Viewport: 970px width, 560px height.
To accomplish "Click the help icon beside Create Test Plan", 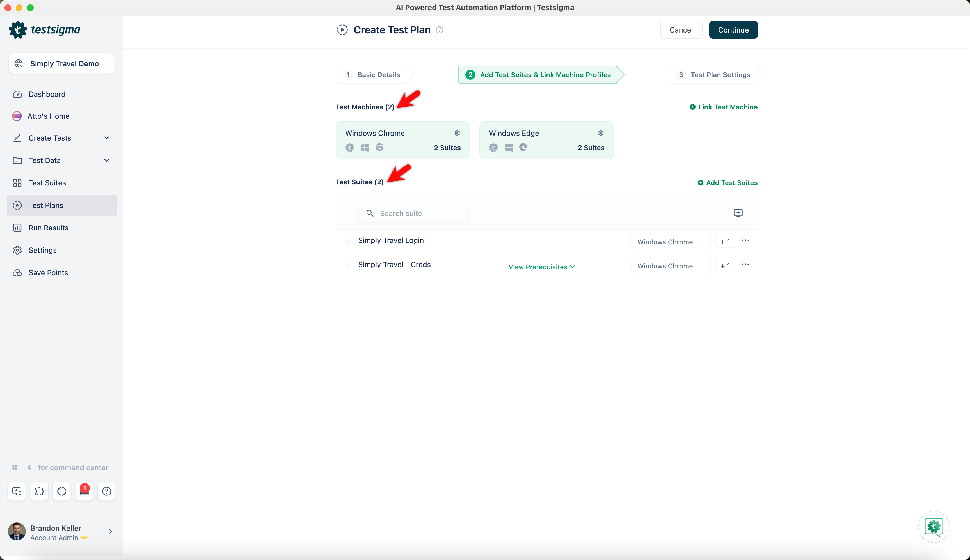I will point(440,30).
